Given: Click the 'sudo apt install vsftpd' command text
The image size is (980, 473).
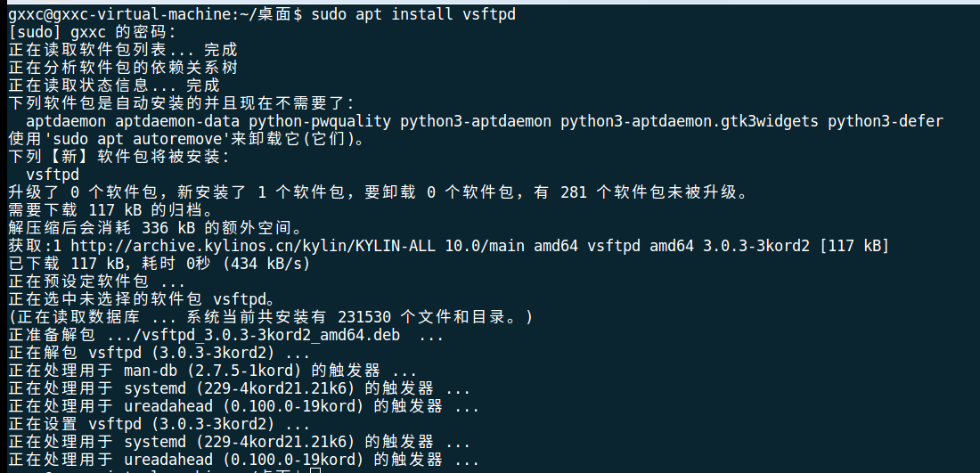Looking at the screenshot, I should tap(412, 15).
